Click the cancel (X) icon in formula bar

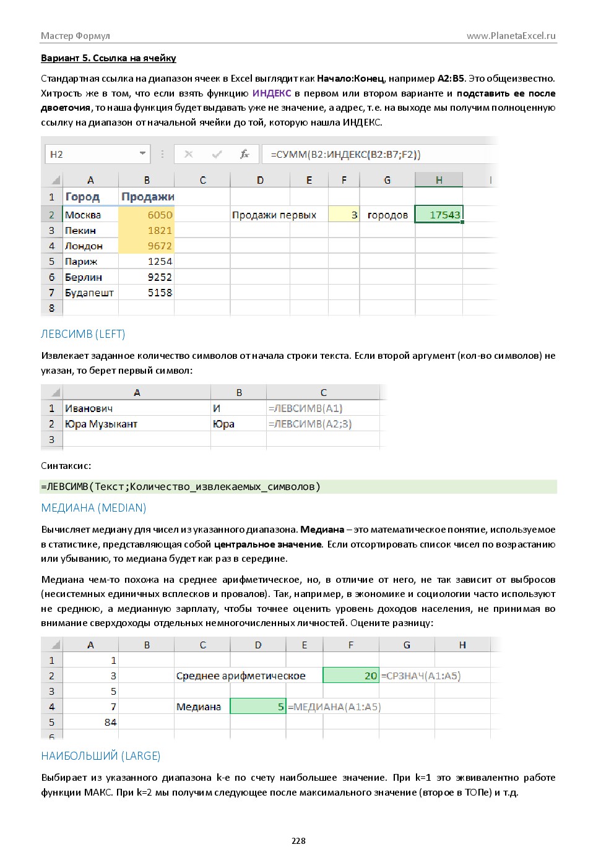click(188, 154)
